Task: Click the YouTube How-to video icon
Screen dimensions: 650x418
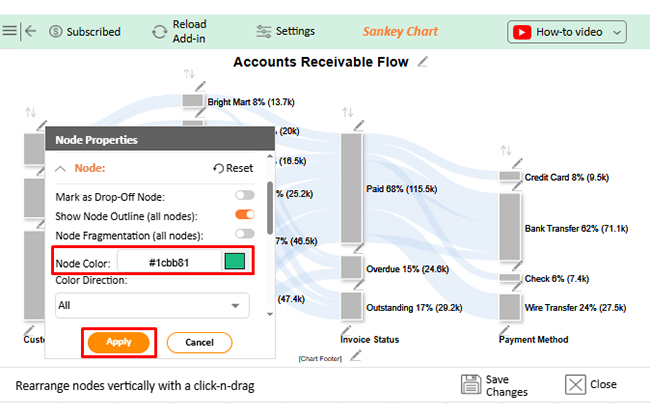Action: pyautogui.click(x=522, y=32)
